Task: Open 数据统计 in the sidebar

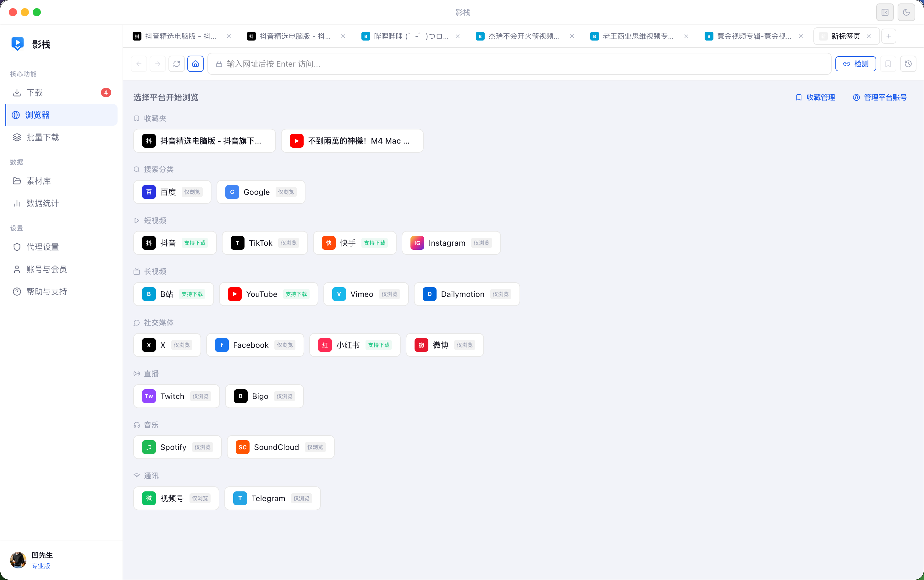Action: (61, 203)
